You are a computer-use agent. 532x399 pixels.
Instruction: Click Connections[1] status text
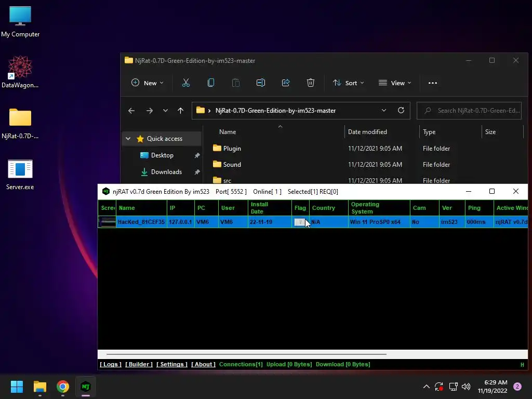tap(241, 364)
